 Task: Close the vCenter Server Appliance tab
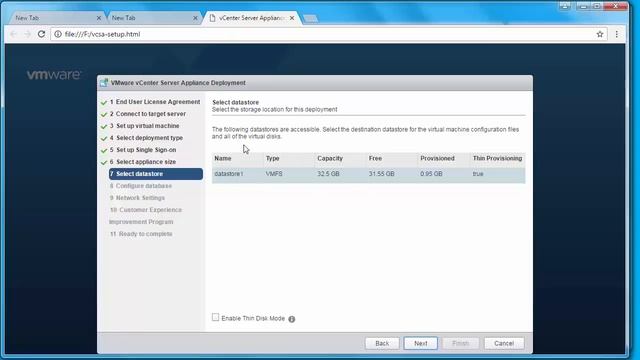(x=292, y=18)
